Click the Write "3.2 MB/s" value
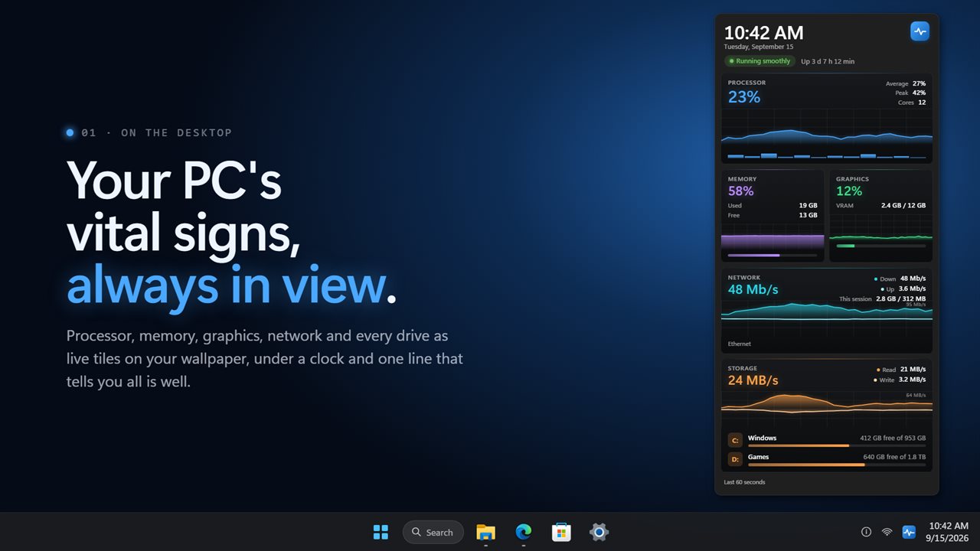The image size is (980, 551). point(912,380)
